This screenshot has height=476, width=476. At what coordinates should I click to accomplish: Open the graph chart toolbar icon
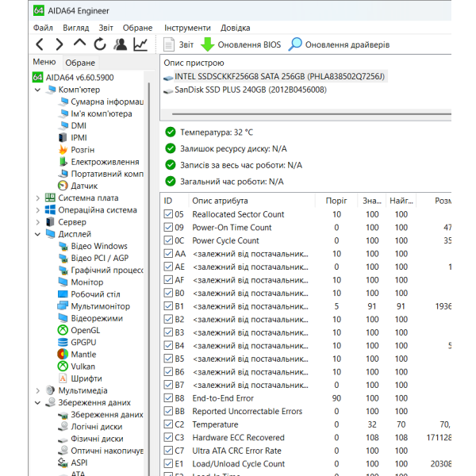(140, 44)
